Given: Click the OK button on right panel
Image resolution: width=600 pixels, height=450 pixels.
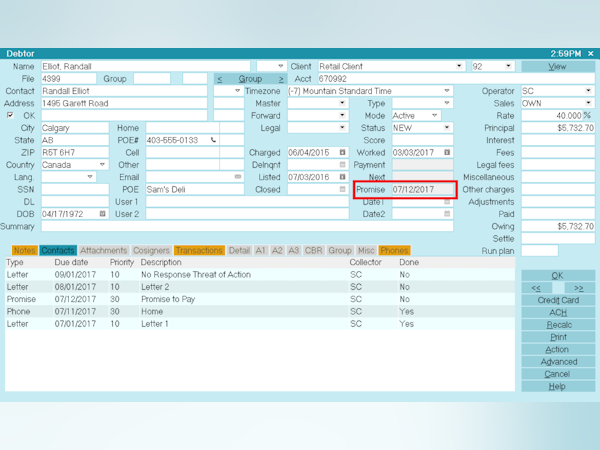Looking at the screenshot, I should [558, 276].
